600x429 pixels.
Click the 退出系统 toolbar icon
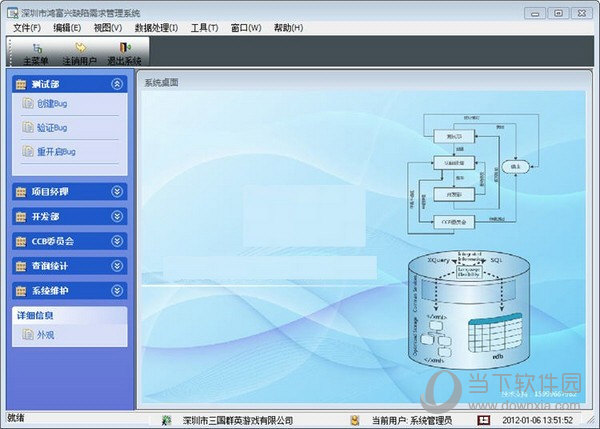pos(124,52)
